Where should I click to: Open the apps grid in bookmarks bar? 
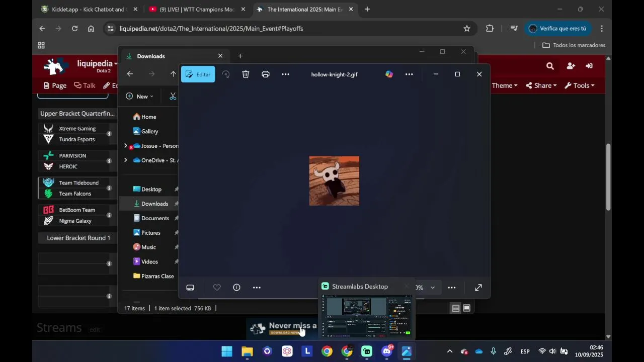[41, 45]
